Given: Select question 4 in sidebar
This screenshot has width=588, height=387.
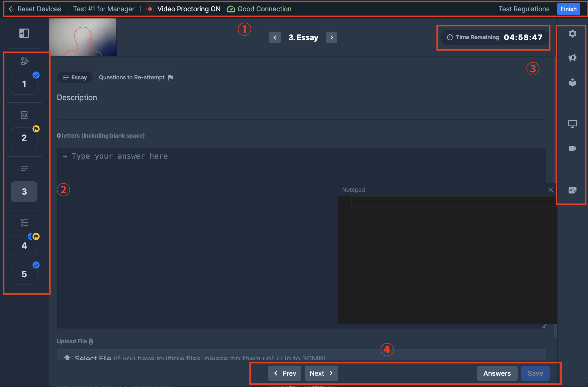Looking at the screenshot, I should pos(24,246).
